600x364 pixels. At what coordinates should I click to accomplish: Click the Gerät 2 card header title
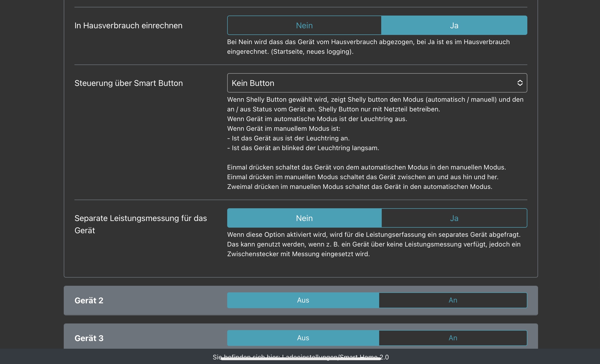point(89,301)
